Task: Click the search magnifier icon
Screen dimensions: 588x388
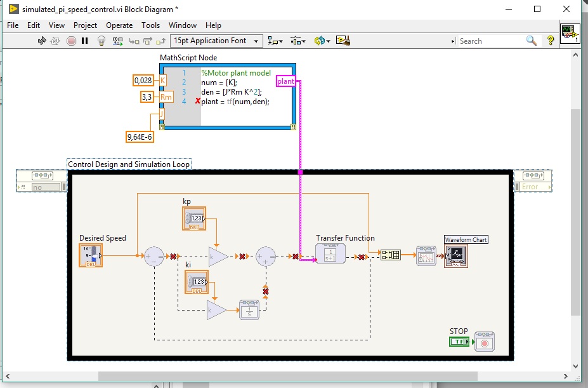Action: coord(532,41)
